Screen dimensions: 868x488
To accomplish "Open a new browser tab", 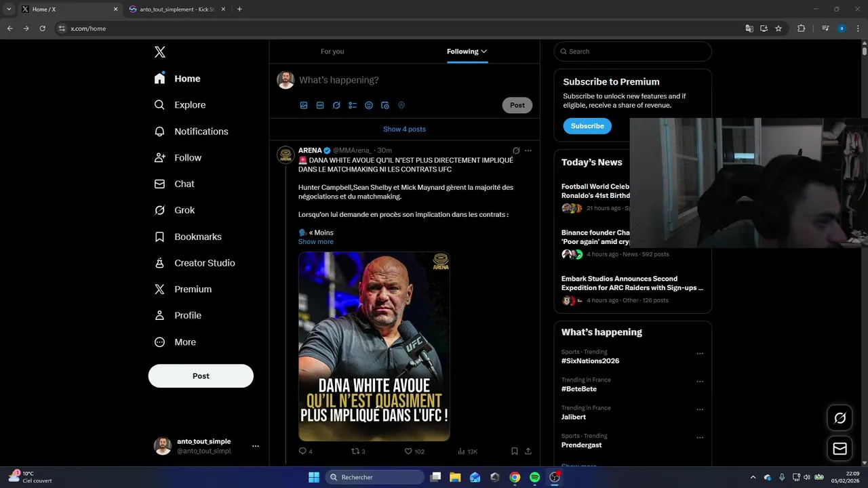I will [x=239, y=9].
